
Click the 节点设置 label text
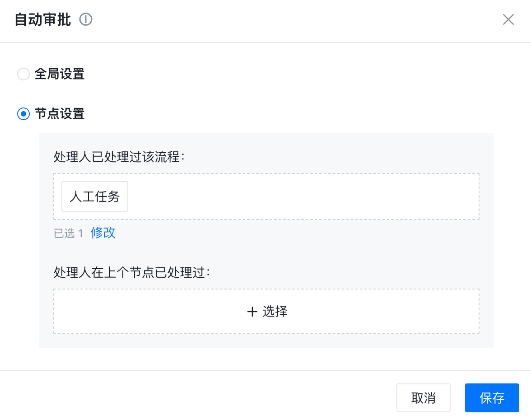click(60, 114)
